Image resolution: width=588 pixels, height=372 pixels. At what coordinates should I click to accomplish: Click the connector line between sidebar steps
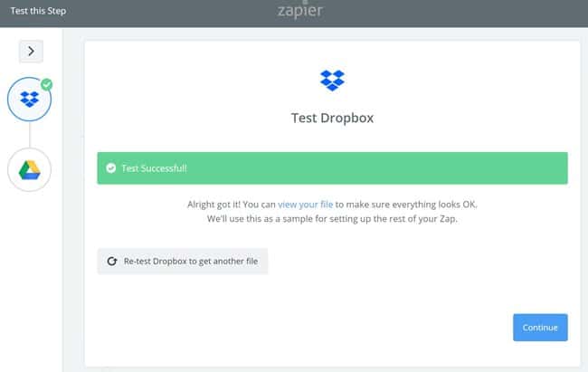[x=30, y=135]
